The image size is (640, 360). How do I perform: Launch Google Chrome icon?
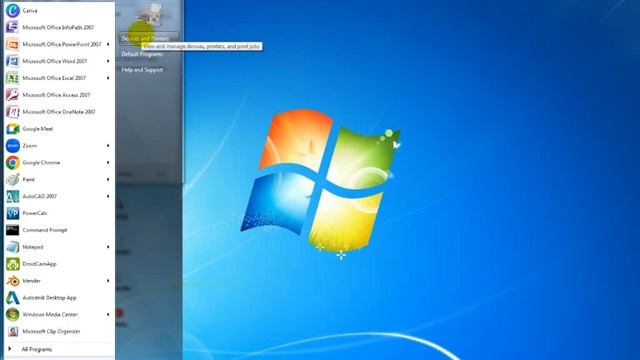12,162
